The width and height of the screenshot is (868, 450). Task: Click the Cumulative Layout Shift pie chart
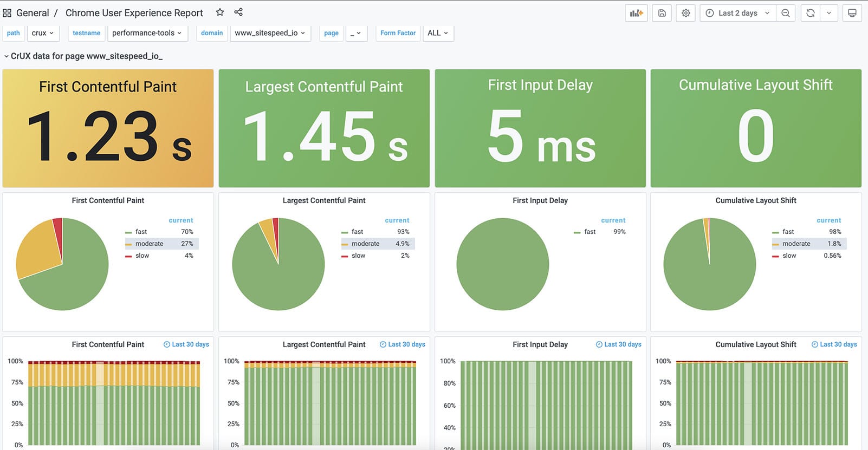coord(710,264)
